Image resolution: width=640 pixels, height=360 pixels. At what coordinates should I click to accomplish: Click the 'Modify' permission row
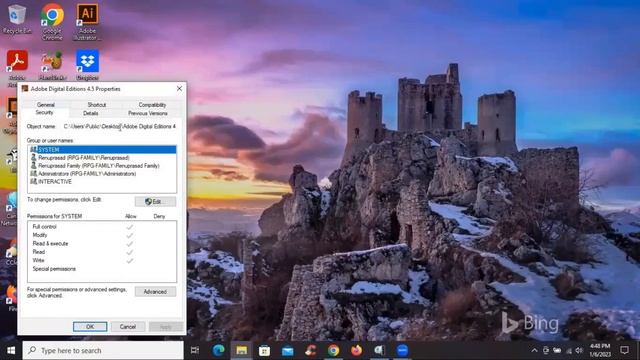[102, 235]
